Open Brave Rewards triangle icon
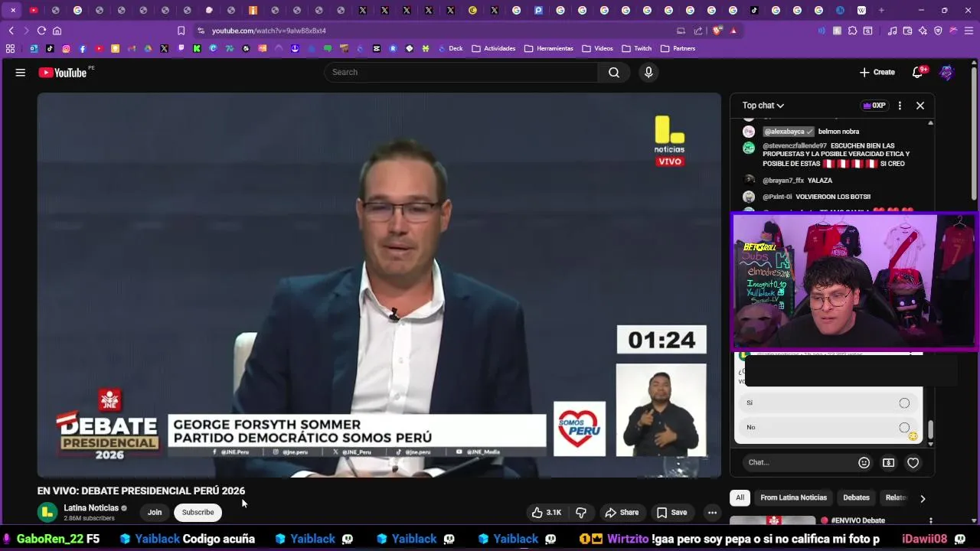This screenshot has width=980, height=551. tap(733, 31)
